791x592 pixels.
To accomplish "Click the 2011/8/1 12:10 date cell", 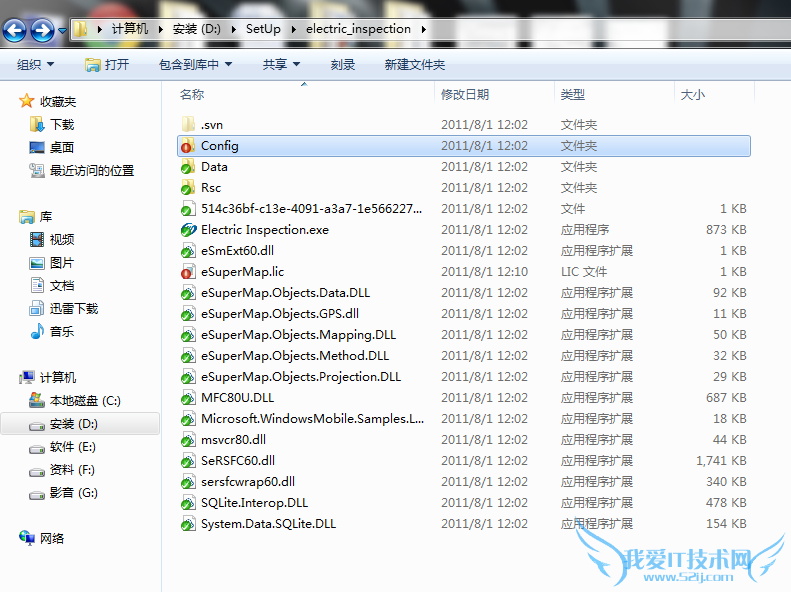I will (x=484, y=272).
